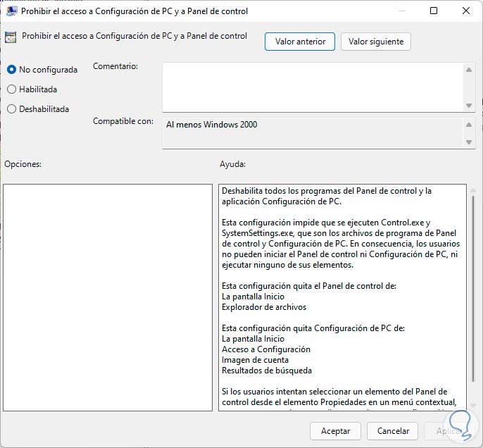Click the policy icon in the title bar

pyautogui.click(x=11, y=11)
